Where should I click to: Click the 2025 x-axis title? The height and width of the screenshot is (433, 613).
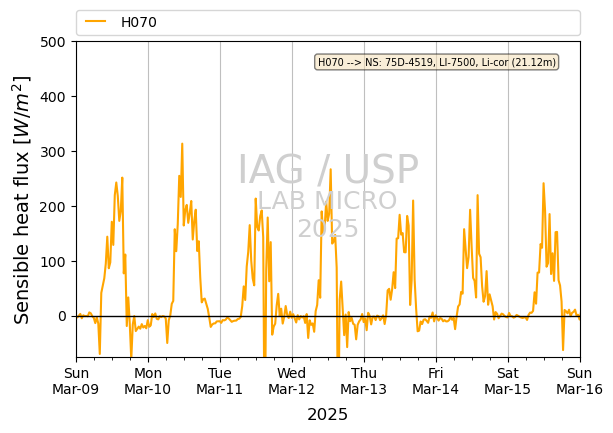click(328, 415)
